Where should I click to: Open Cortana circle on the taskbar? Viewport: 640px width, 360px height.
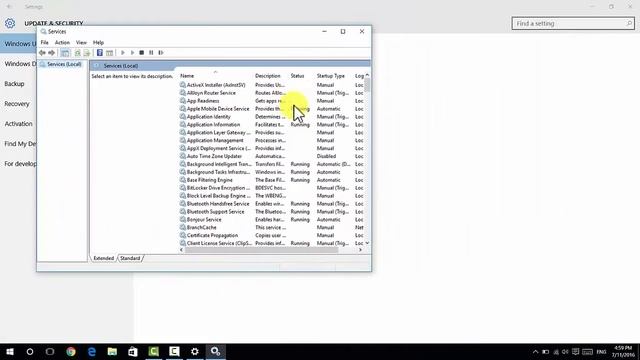tap(30, 351)
